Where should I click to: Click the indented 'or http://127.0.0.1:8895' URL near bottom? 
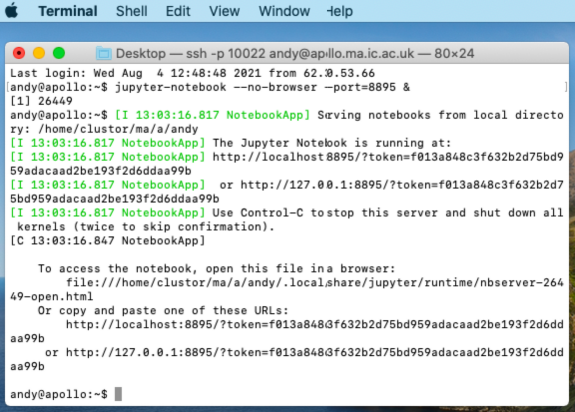(x=304, y=352)
